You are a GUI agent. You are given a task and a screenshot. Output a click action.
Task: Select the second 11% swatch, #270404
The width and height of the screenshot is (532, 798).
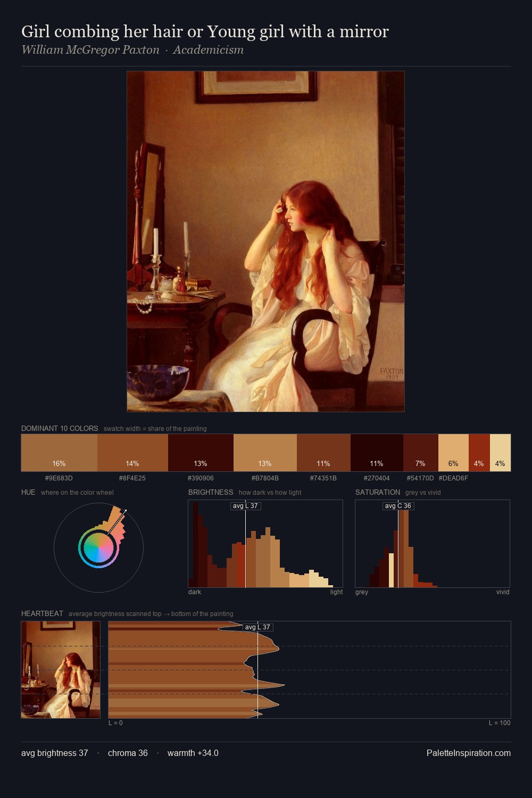(377, 453)
